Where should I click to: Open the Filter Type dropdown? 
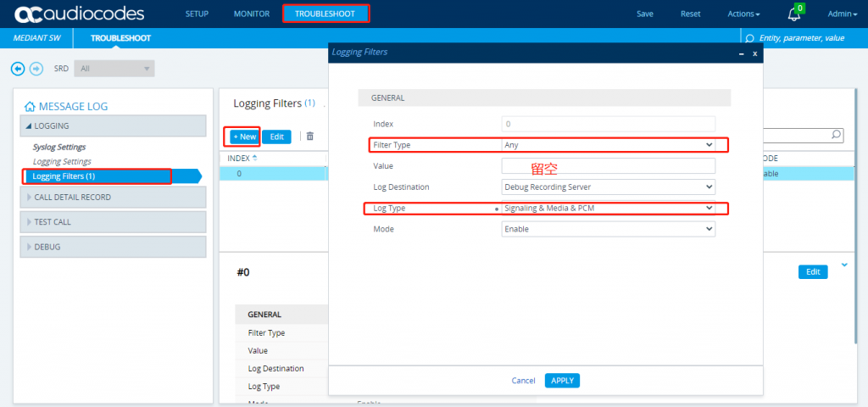tap(609, 145)
